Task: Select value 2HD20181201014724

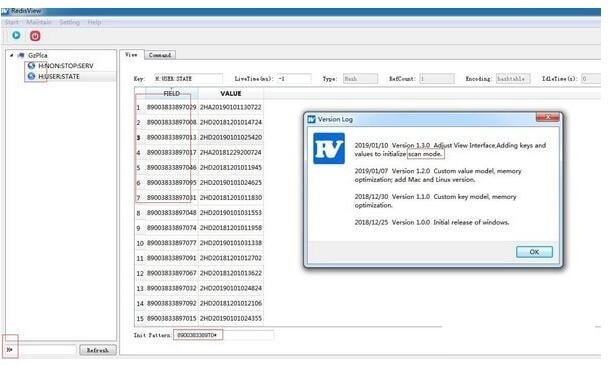Action: click(231, 122)
